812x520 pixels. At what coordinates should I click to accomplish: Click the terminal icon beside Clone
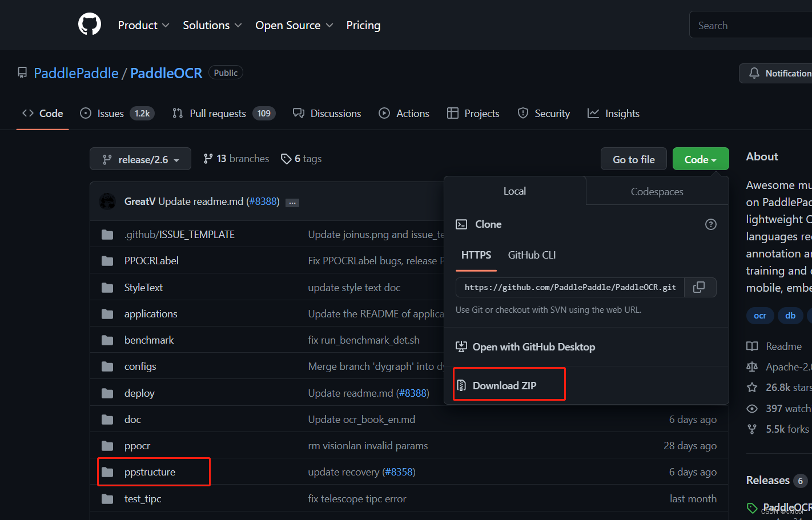461,224
